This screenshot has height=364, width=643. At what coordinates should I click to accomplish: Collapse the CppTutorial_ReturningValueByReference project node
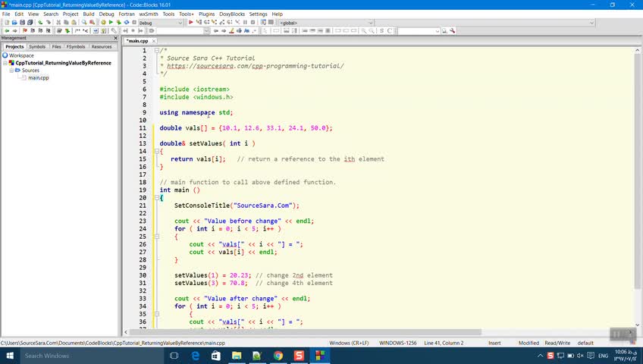pos(5,63)
